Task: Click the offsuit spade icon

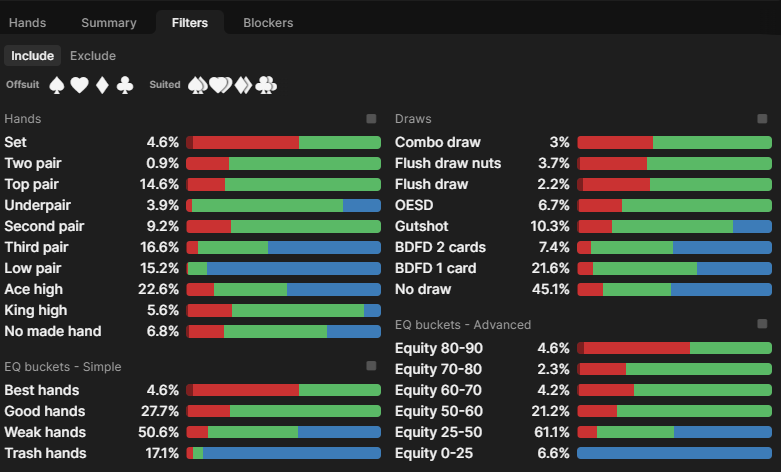Action: (x=57, y=86)
